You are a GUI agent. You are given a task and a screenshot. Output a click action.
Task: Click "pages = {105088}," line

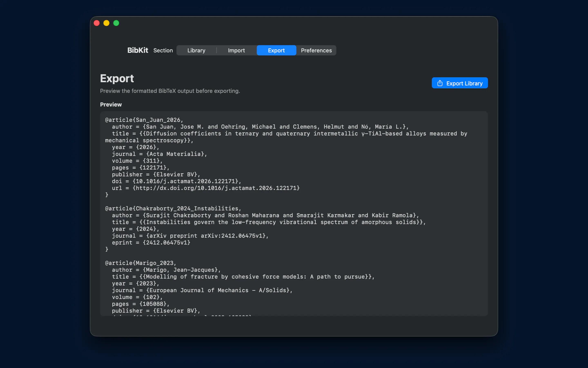[140, 304]
